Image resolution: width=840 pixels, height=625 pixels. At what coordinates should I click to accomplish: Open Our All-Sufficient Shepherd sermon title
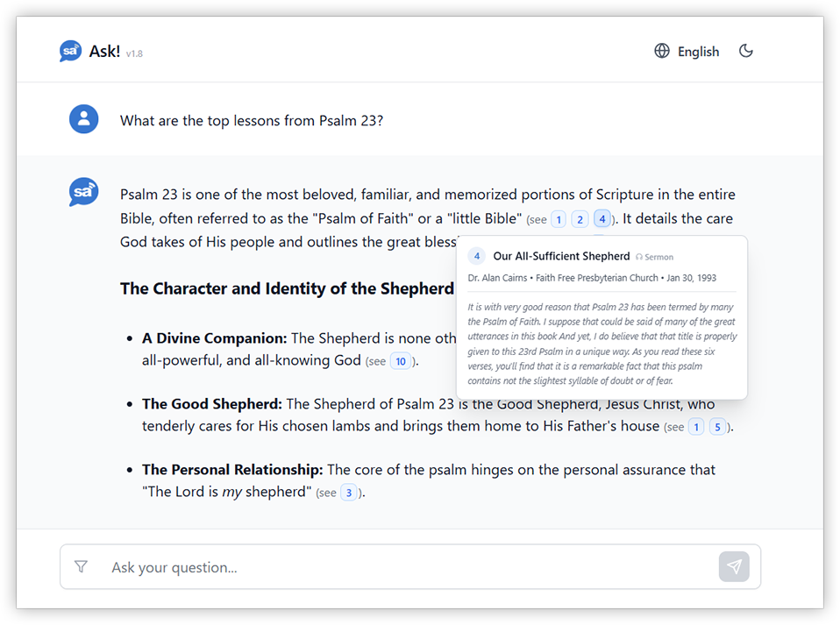tap(561, 256)
